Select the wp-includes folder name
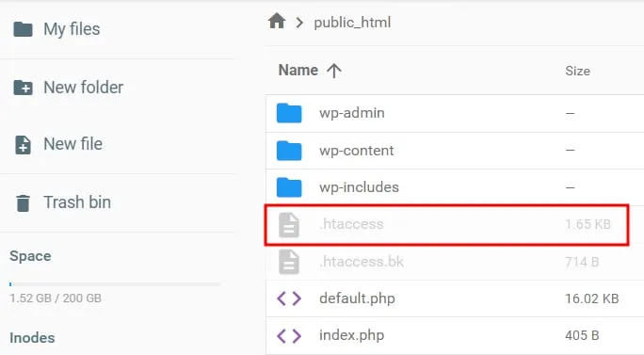This screenshot has width=644, height=355. (359, 187)
